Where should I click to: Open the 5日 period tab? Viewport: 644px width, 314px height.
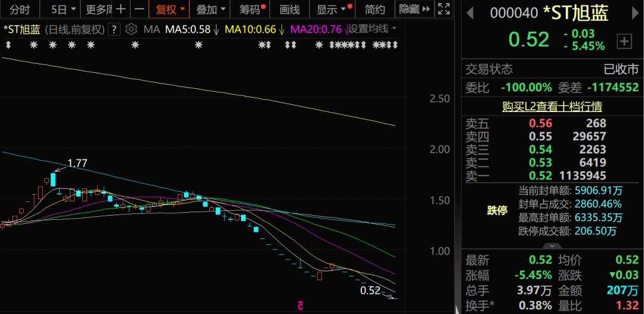tap(63, 9)
